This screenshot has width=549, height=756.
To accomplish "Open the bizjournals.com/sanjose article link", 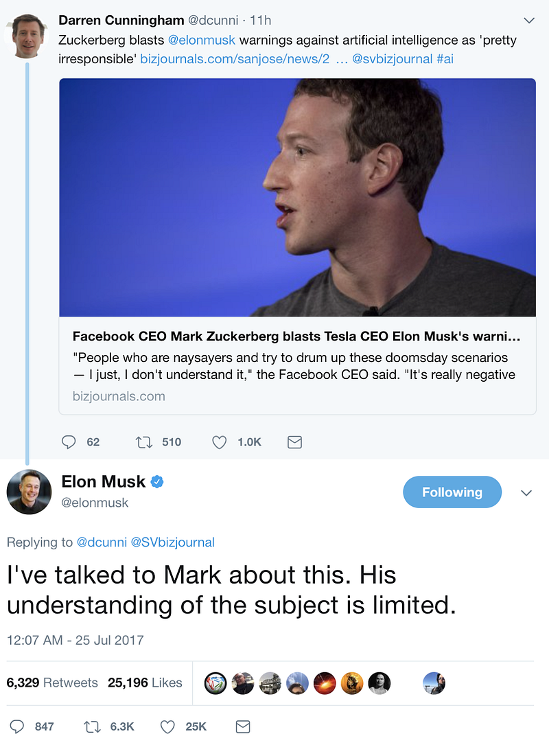I will (x=236, y=59).
